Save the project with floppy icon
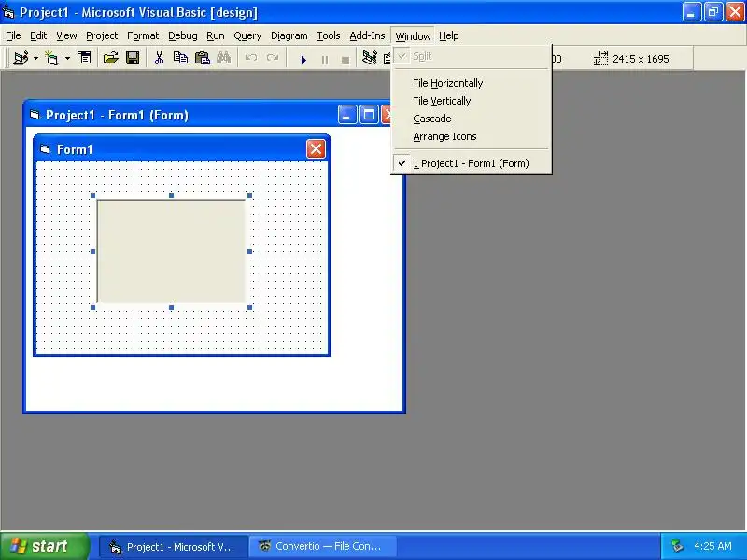The width and height of the screenshot is (747, 560). (x=133, y=58)
